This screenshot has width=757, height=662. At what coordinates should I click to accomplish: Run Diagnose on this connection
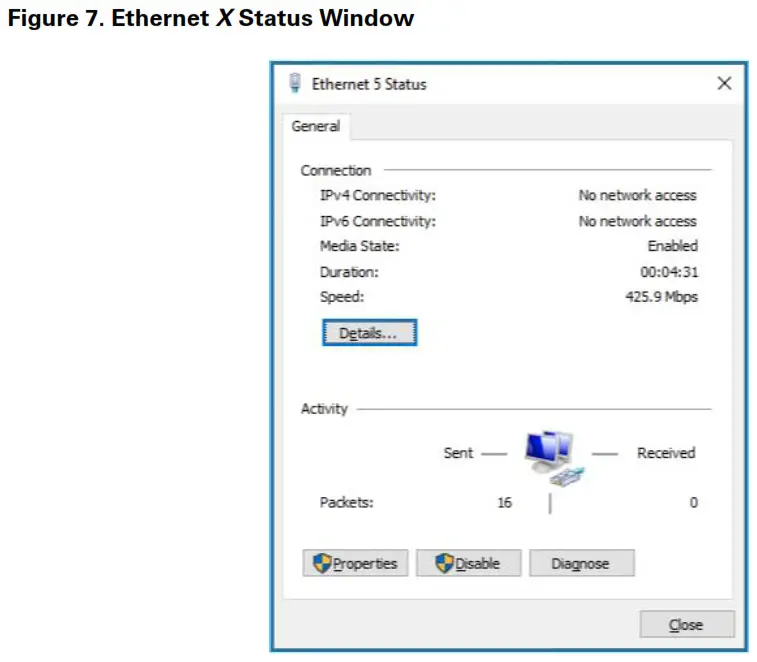point(582,563)
